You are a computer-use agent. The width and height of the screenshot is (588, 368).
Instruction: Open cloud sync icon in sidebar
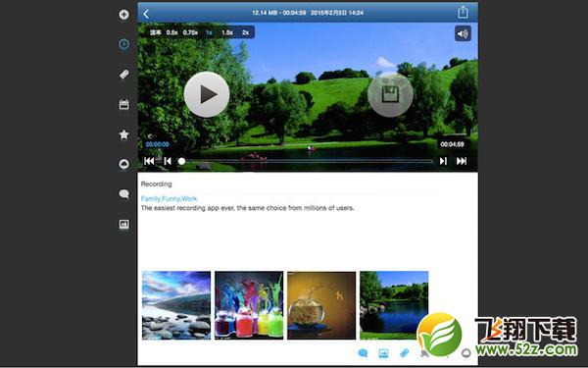[x=123, y=164]
